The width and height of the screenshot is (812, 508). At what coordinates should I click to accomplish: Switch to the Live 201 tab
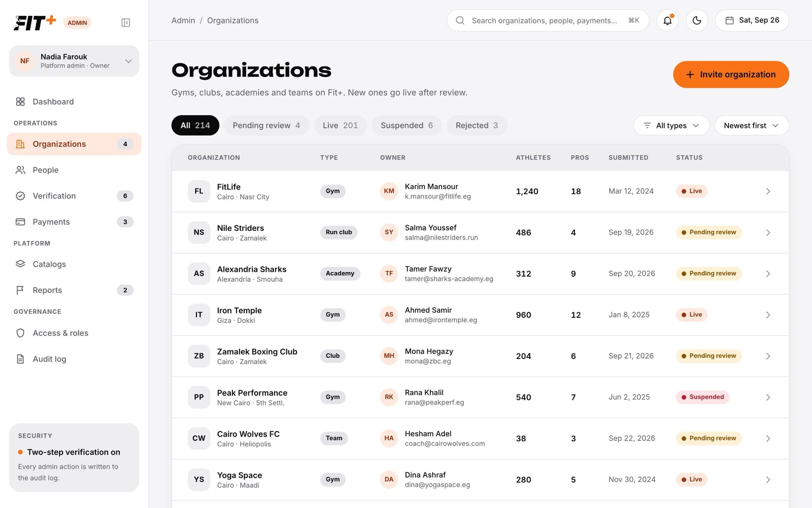340,126
